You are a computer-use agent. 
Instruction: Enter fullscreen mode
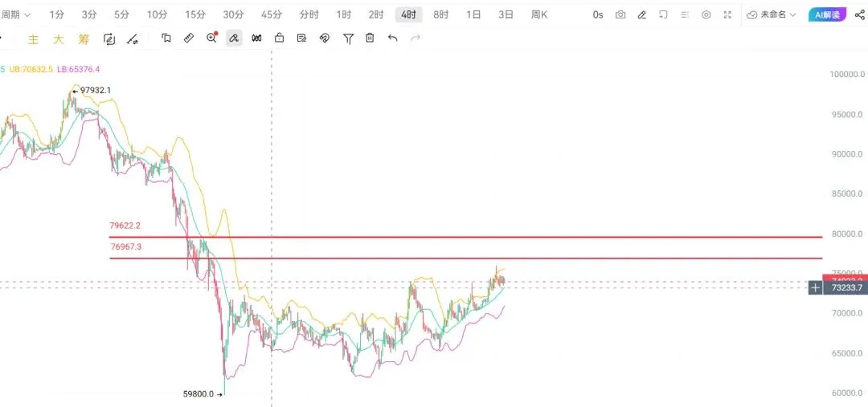(x=728, y=15)
